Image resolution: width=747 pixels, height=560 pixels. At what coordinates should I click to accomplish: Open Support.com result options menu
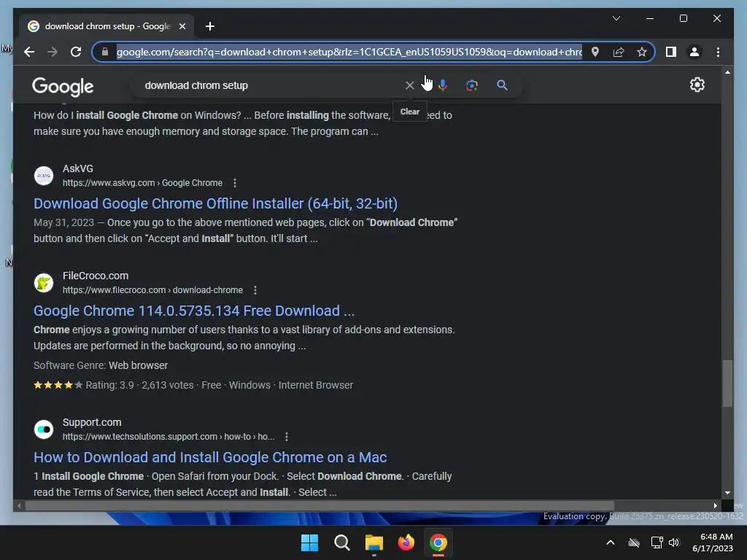tap(286, 437)
